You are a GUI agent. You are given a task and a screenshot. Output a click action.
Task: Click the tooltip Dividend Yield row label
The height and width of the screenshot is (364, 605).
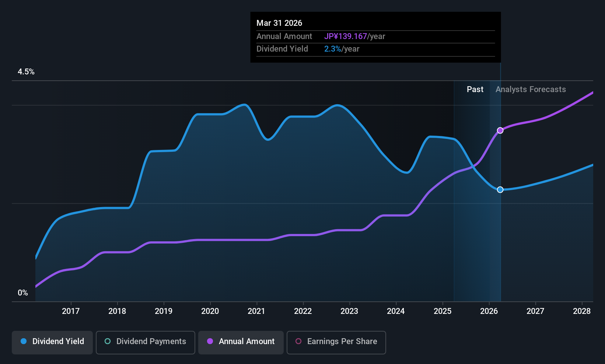(282, 49)
